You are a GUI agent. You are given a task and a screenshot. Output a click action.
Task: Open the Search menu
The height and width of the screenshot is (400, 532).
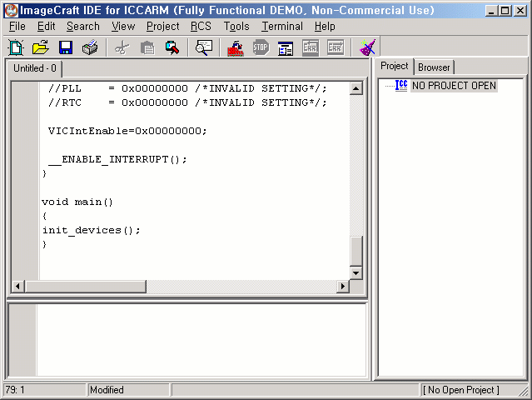(x=83, y=27)
